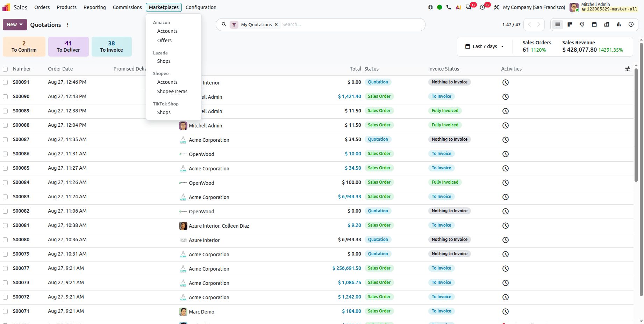Sort by Total column header
Viewport: 644px width, 324px height.
pos(356,69)
